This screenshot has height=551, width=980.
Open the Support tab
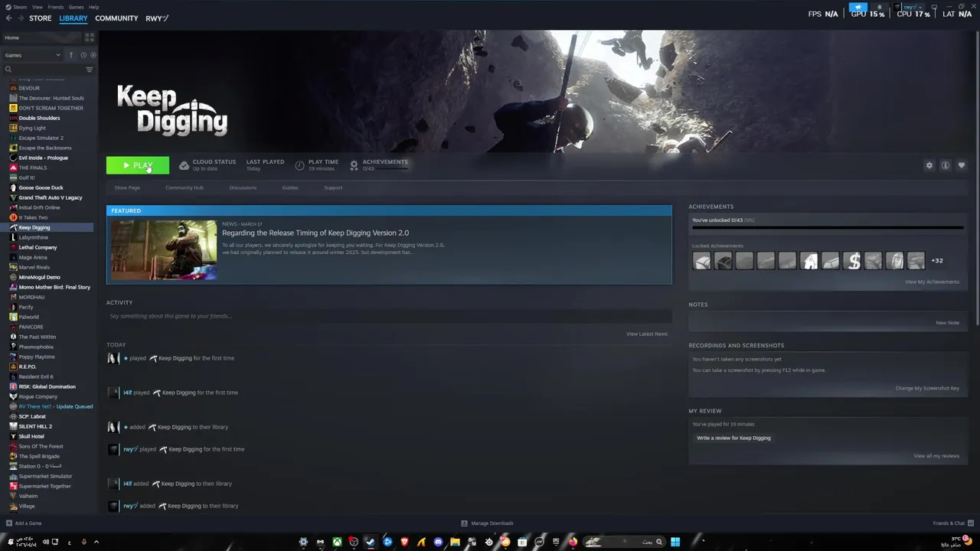coord(333,187)
